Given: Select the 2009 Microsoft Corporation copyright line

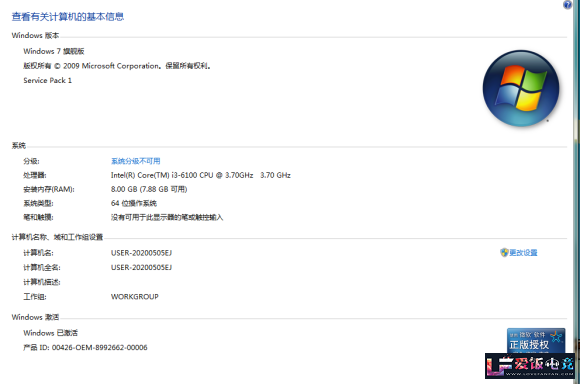Looking at the screenshot, I should pyautogui.click(x=117, y=66).
